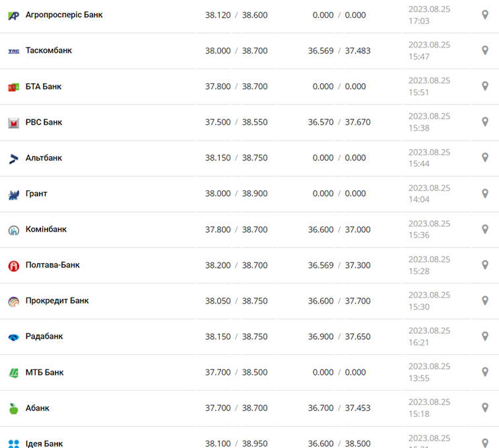
Task: Click the Комінбанк location marker
Action: (485, 230)
